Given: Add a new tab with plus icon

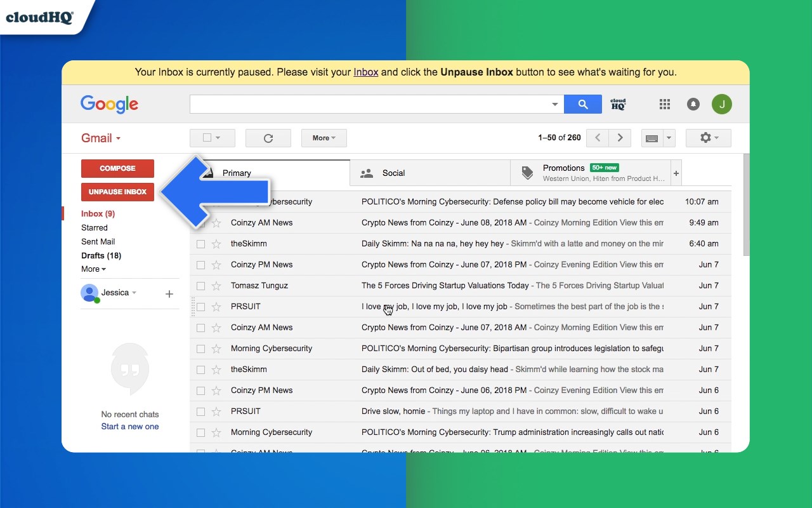Looking at the screenshot, I should point(676,173).
